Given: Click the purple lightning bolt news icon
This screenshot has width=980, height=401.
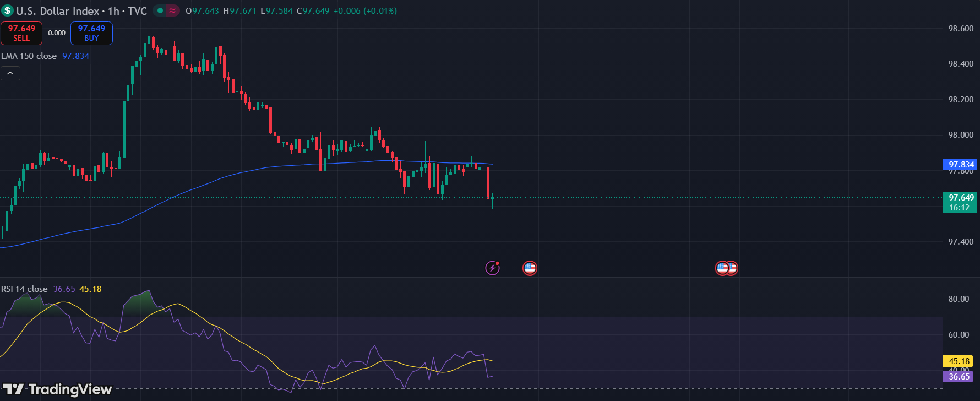Looking at the screenshot, I should pos(492,268).
